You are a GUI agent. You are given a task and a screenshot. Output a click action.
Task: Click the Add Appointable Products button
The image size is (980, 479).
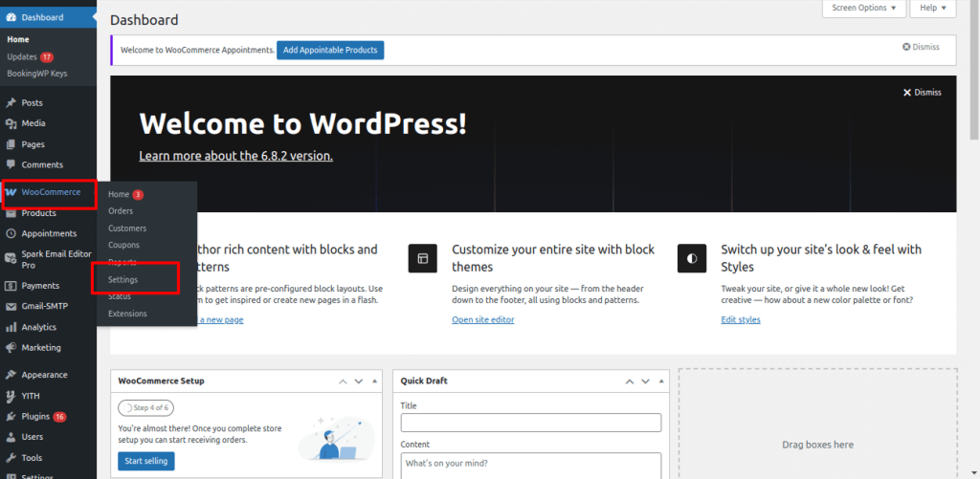[330, 50]
